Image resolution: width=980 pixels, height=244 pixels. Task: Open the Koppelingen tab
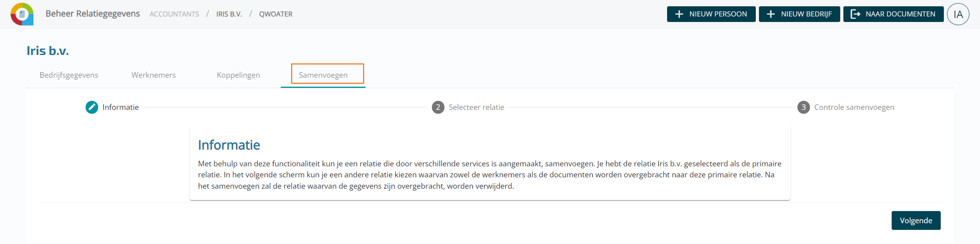[x=238, y=75]
